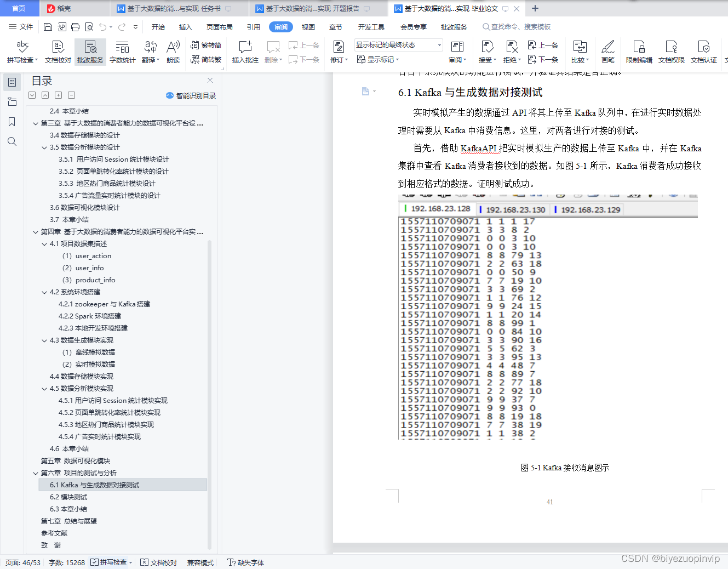The image size is (728, 569).
Task: Open 文档校对 document proofreading tool
Action: click(x=58, y=52)
